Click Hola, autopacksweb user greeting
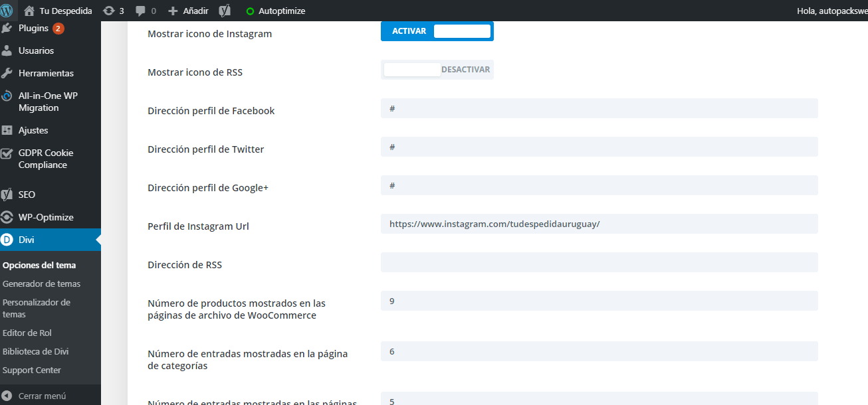868x405 pixels. 832,11
